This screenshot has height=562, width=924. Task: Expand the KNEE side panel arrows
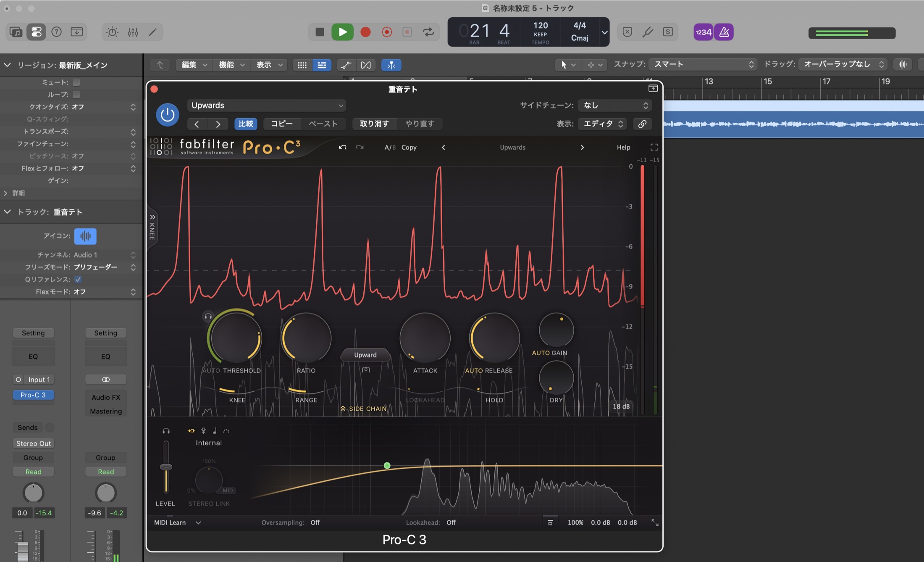click(x=152, y=217)
